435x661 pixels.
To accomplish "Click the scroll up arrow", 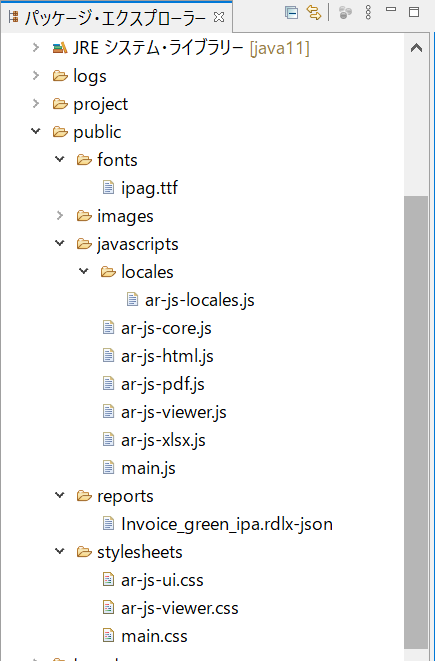I will point(416,48).
